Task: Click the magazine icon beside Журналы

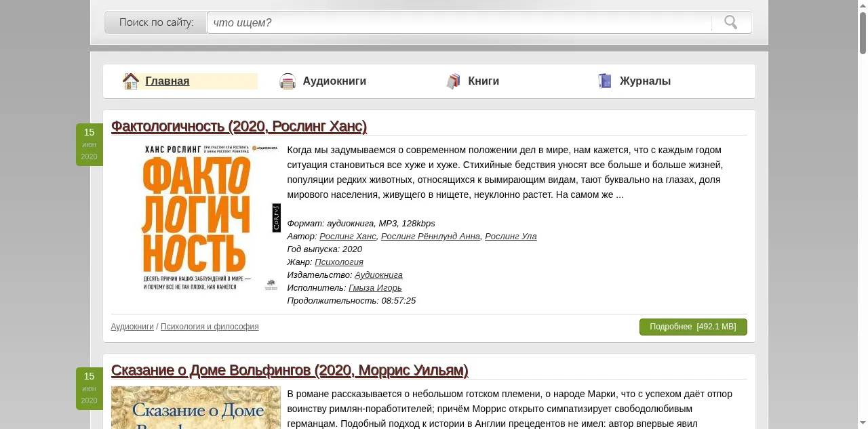Action: [x=605, y=81]
